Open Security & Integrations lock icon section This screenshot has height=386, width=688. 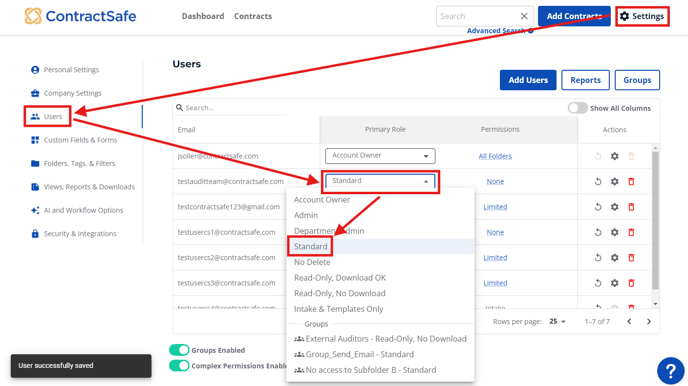pos(74,234)
